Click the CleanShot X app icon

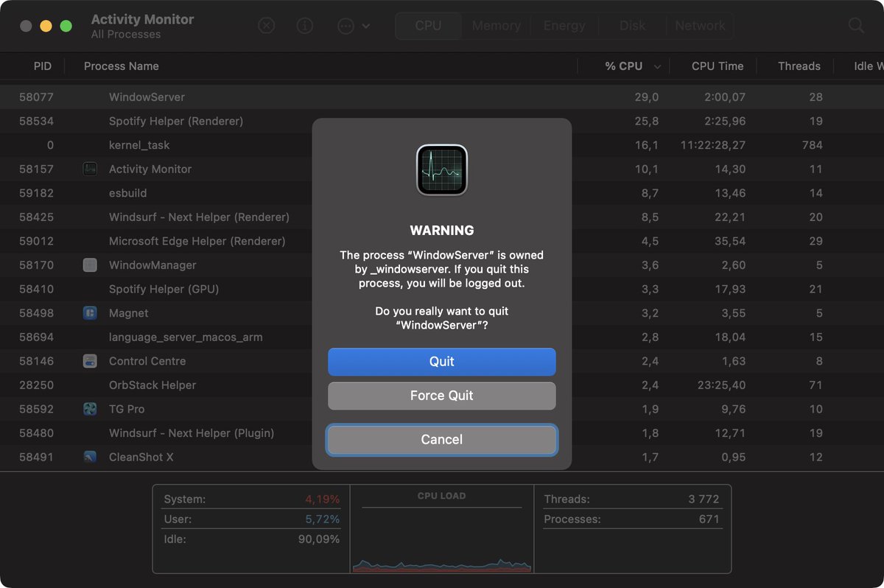click(90, 457)
